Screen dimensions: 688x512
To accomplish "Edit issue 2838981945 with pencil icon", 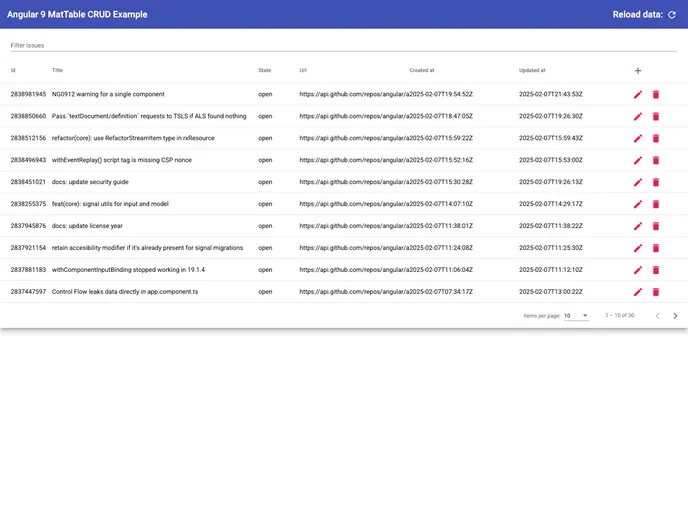I will (x=638, y=94).
